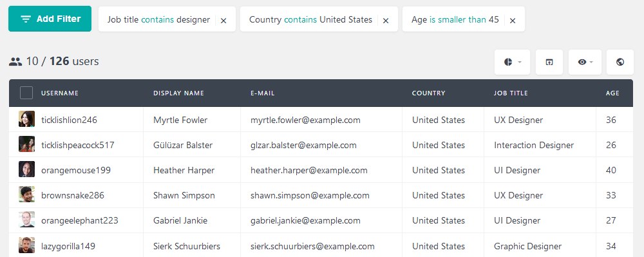The height and width of the screenshot is (257, 644).
Task: Click ticklishlion246's avatar thumbnail
Action: [x=26, y=119]
